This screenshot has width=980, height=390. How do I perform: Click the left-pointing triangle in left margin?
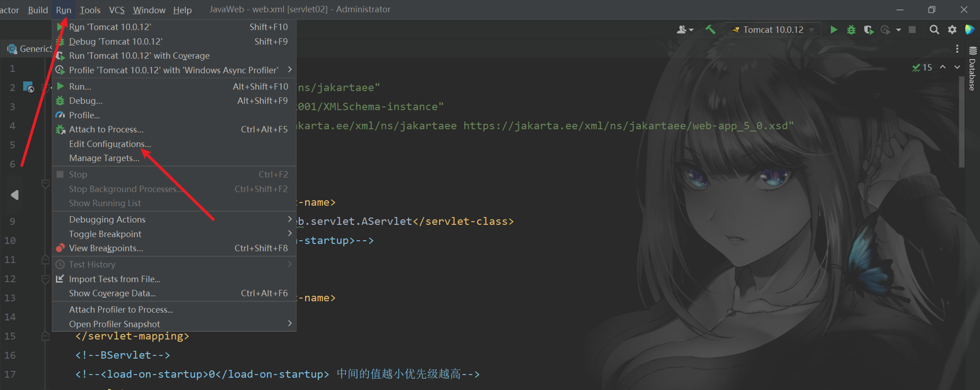(15, 195)
